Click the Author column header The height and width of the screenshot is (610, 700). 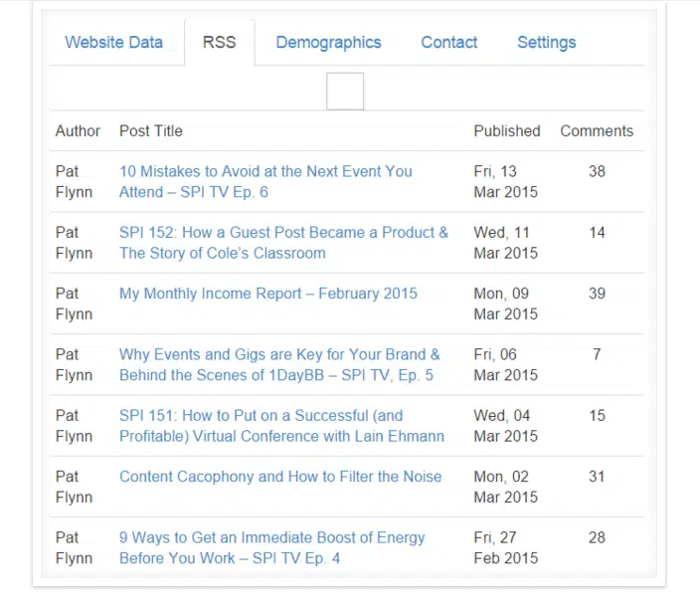pyautogui.click(x=78, y=131)
